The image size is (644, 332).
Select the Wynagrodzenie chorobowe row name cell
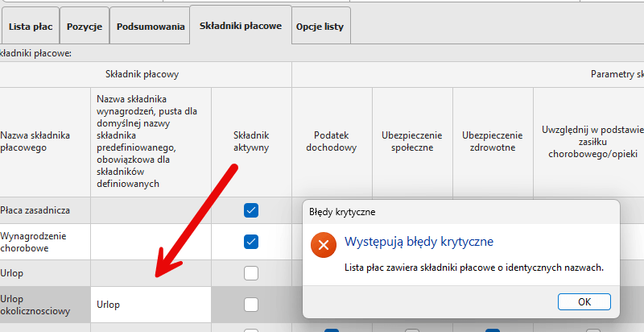[45, 241]
